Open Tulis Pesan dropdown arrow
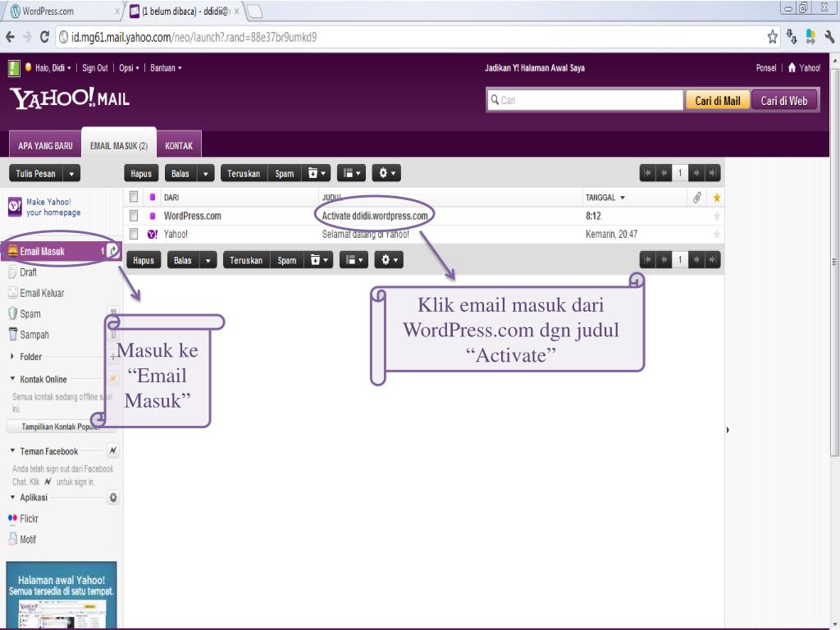 [x=71, y=174]
